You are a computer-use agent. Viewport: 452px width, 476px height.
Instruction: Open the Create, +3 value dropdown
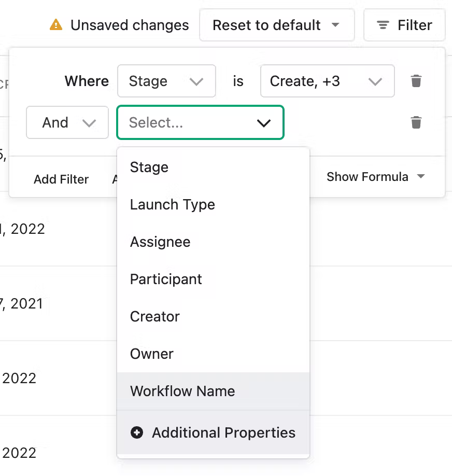[x=328, y=81]
